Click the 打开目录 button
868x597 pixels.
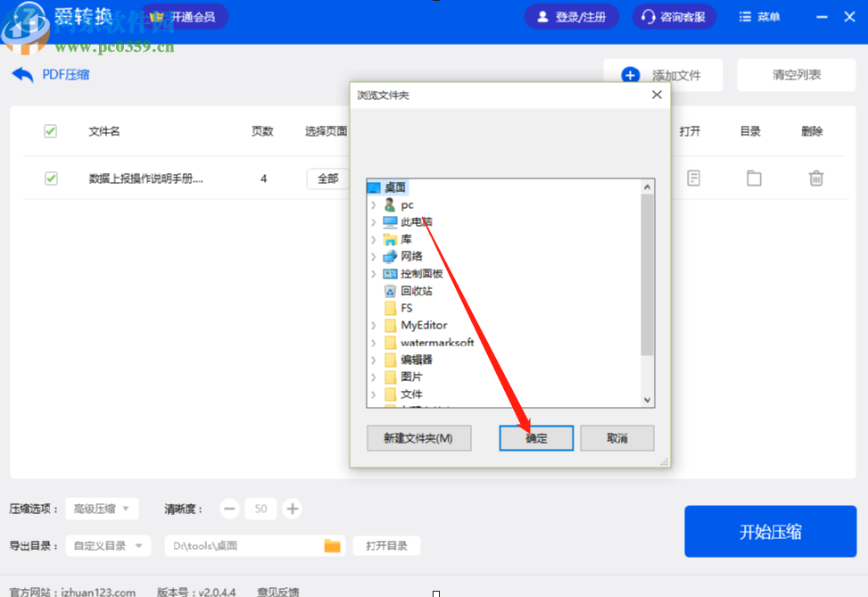pos(386,545)
